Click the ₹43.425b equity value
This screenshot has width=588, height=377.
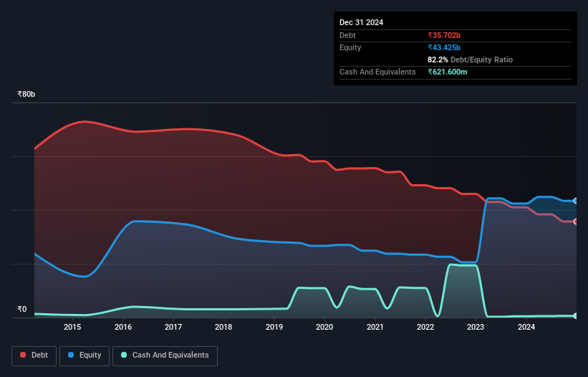pos(444,47)
